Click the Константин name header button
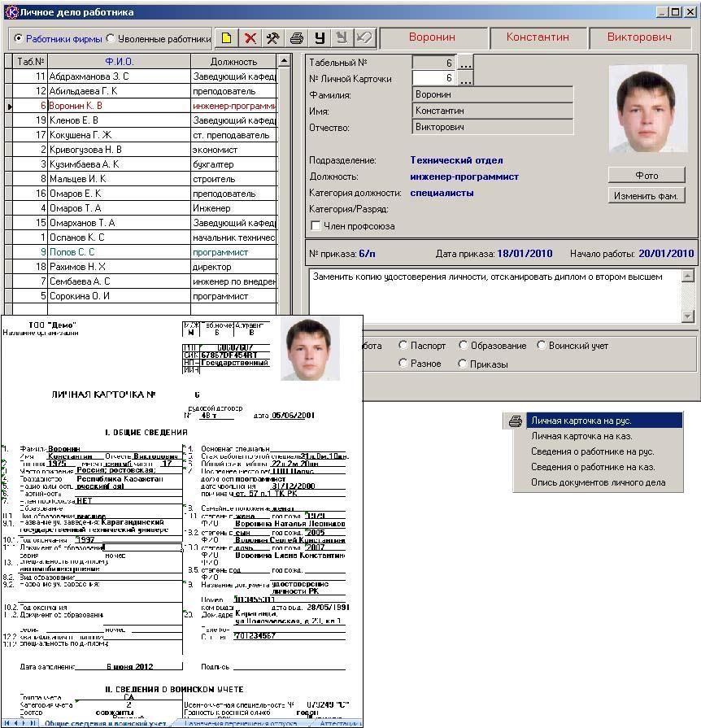The image size is (701, 728). click(x=538, y=37)
